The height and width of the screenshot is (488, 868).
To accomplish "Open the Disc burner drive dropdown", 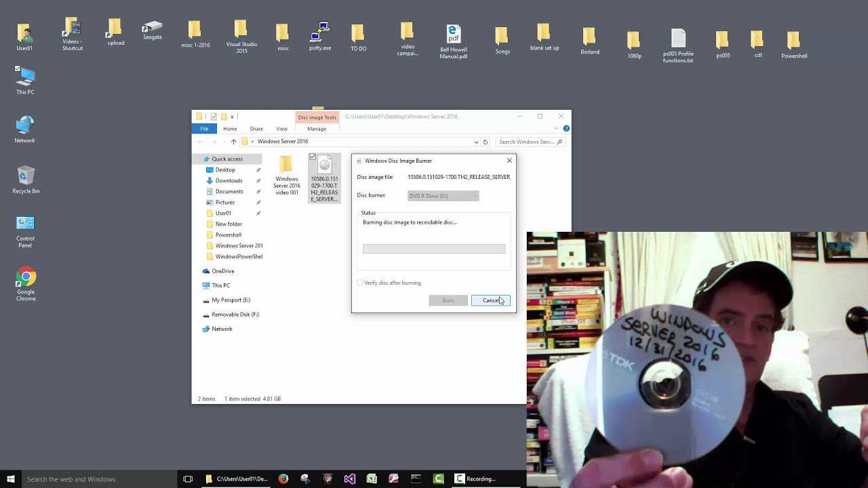I will 443,196.
